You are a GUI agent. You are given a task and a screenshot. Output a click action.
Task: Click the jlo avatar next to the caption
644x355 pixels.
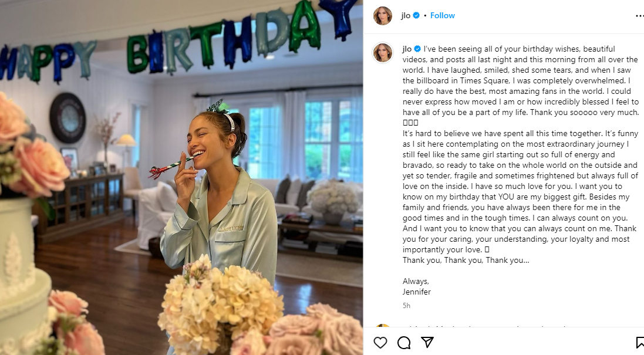pos(383,53)
